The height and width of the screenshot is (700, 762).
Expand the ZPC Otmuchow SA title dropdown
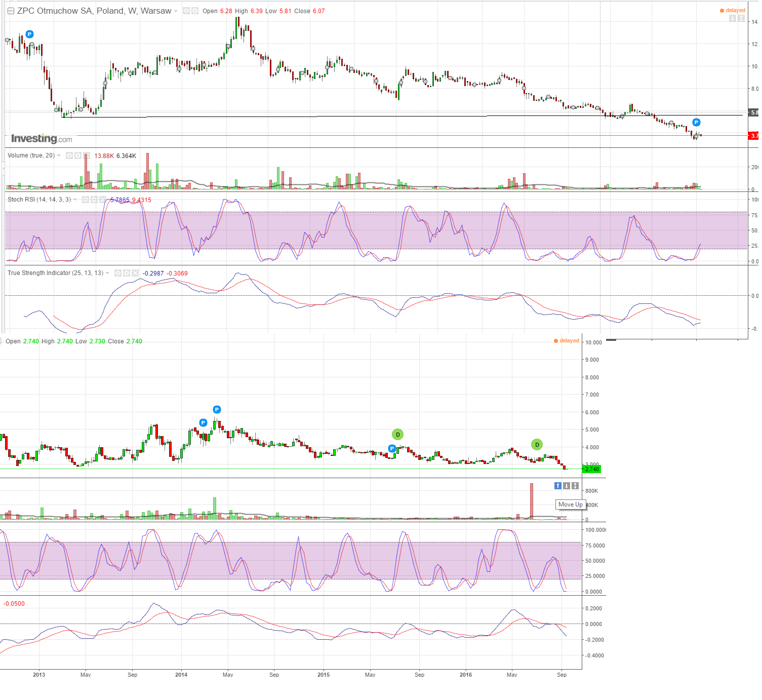coord(176,11)
